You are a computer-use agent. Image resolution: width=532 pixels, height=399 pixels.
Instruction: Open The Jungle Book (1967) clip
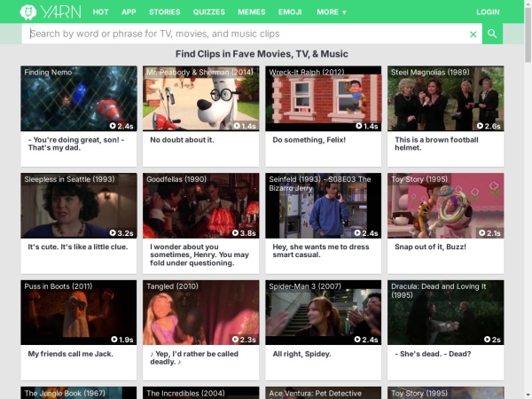(79, 393)
